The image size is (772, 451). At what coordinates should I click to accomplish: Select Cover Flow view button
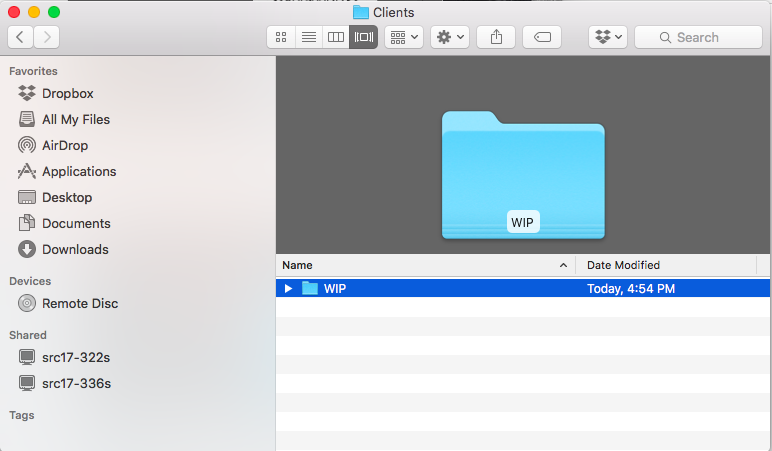[x=363, y=37]
